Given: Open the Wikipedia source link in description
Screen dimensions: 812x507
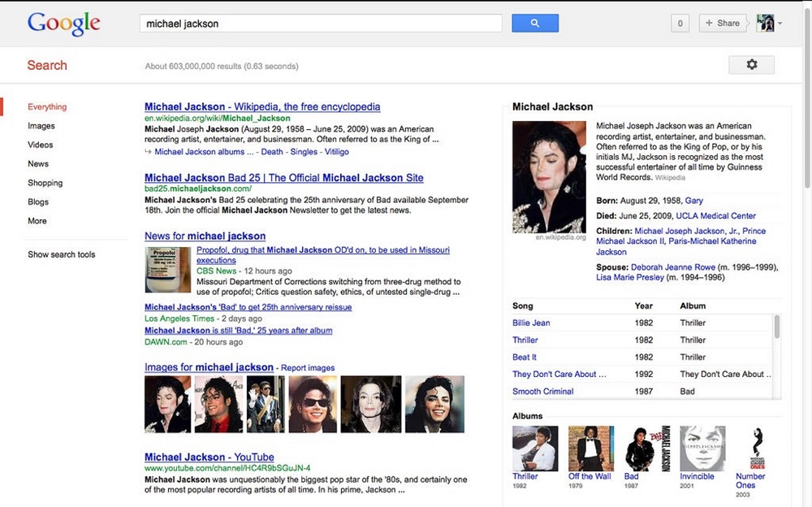Looking at the screenshot, I should 670,178.
